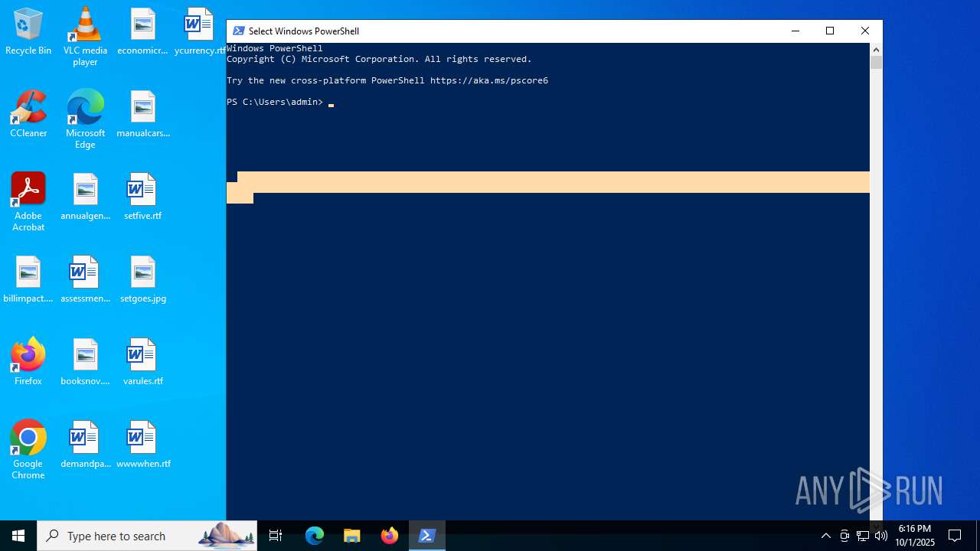Open the Windows Start menu

pyautogui.click(x=18, y=536)
